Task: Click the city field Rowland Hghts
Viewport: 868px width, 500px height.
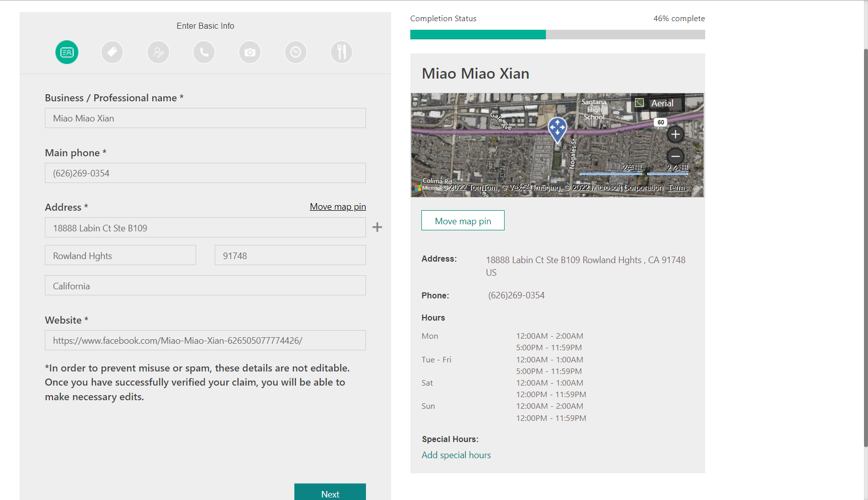Action: point(120,255)
